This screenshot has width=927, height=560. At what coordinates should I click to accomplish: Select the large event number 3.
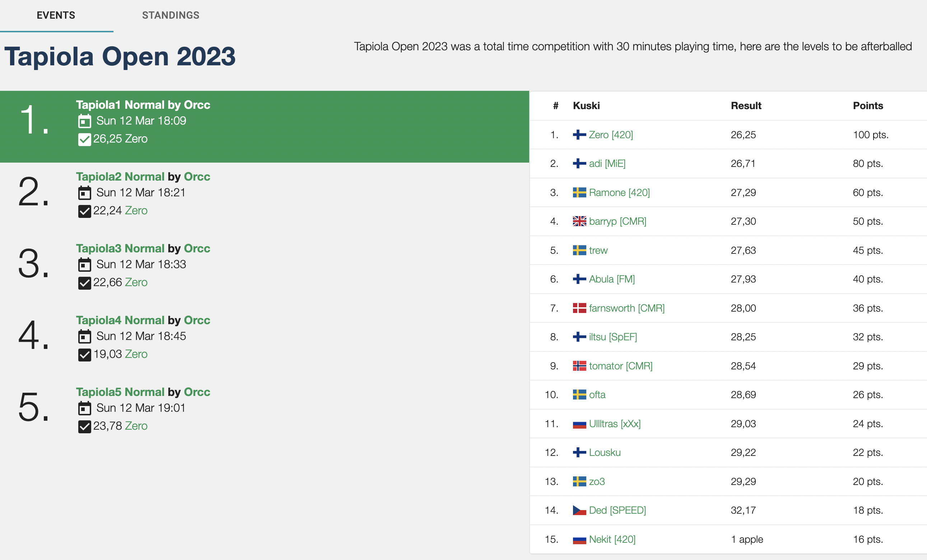pos(33,264)
